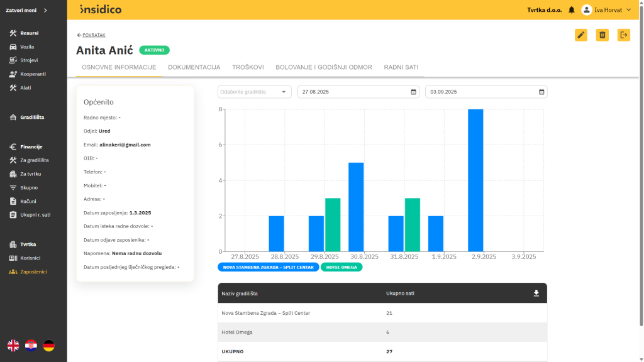Image resolution: width=644 pixels, height=362 pixels.
Task: Open the Radni sati tab
Action: point(401,67)
